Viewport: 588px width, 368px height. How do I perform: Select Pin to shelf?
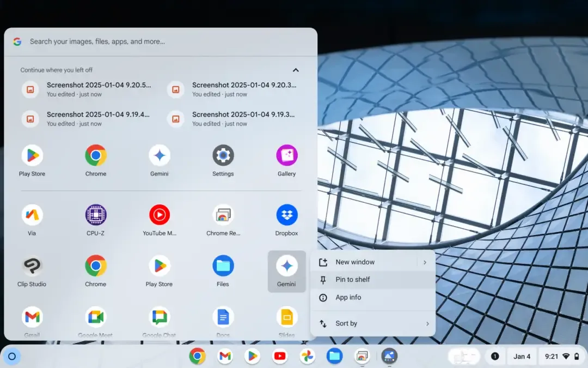pos(373,280)
